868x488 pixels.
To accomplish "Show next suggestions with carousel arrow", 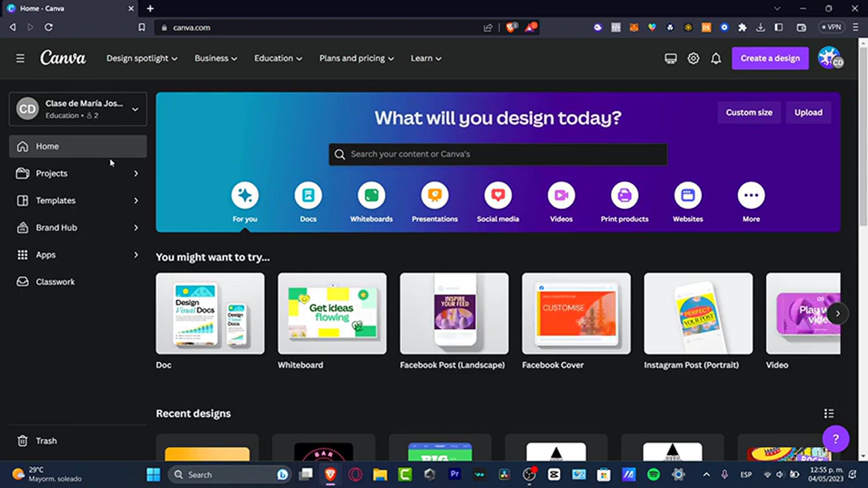I will [x=837, y=314].
